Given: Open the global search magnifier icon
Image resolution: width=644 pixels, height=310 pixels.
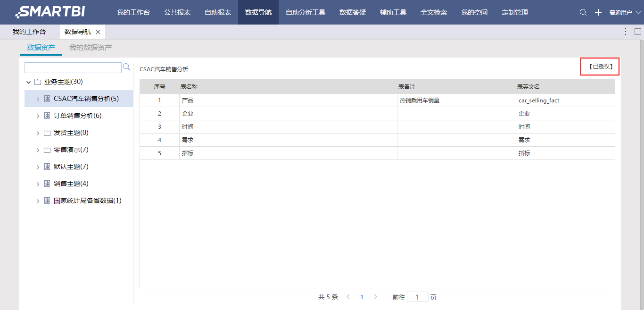Looking at the screenshot, I should point(583,12).
